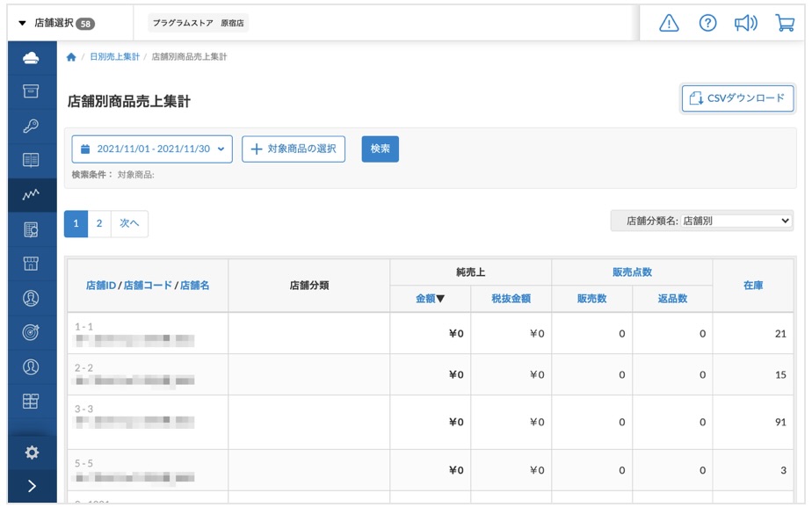Expand the sidebar with arrow chevron
The width and height of the screenshot is (812, 522).
point(32,486)
